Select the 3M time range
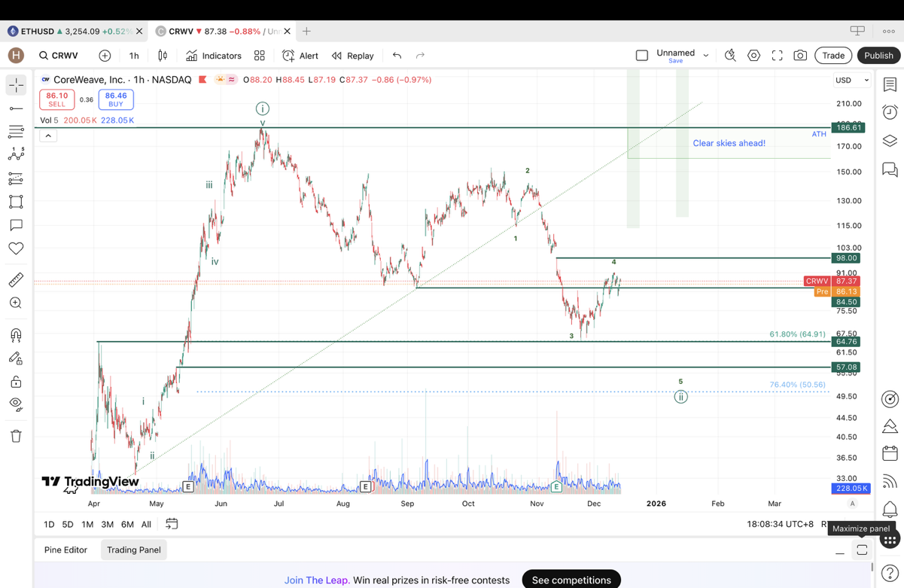The height and width of the screenshot is (588, 904). tap(108, 524)
